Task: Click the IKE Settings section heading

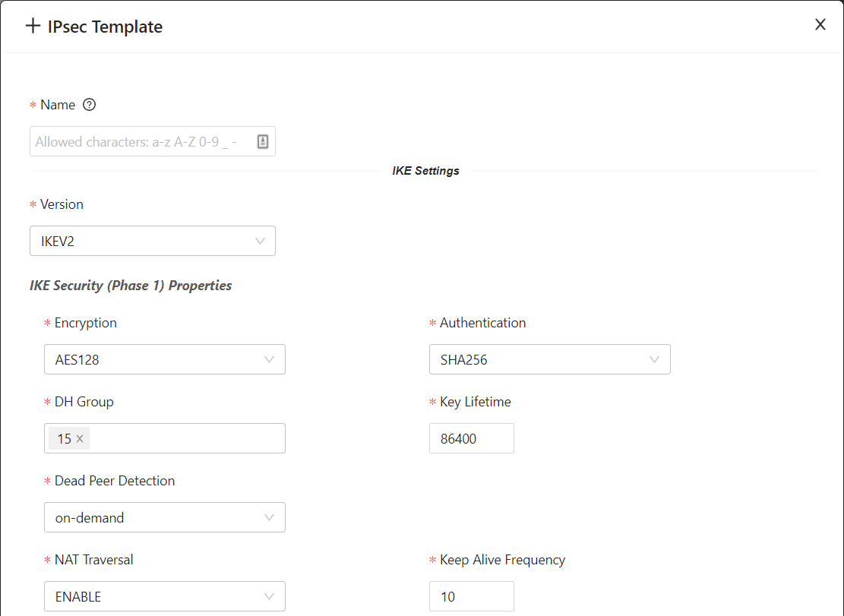Action: 425,171
